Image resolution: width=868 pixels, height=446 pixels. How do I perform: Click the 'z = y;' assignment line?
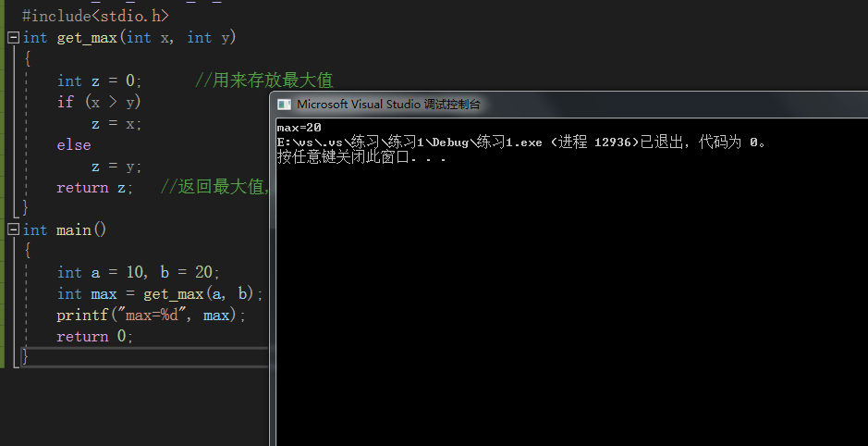116,167
